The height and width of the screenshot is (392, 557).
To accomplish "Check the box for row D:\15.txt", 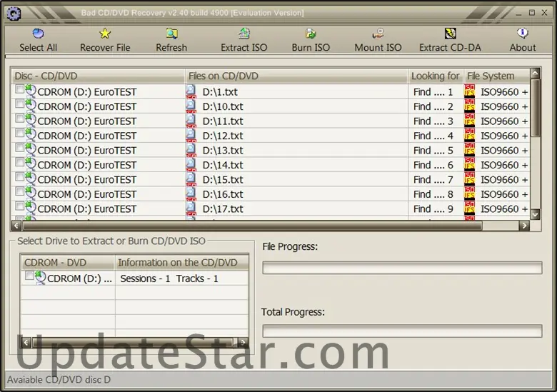I will 19,176.
